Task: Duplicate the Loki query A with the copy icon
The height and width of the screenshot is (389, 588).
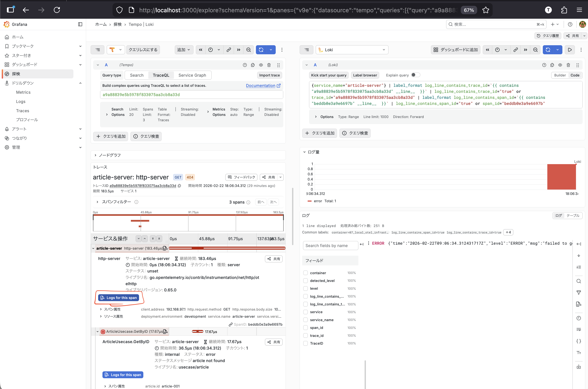Action: point(552,65)
